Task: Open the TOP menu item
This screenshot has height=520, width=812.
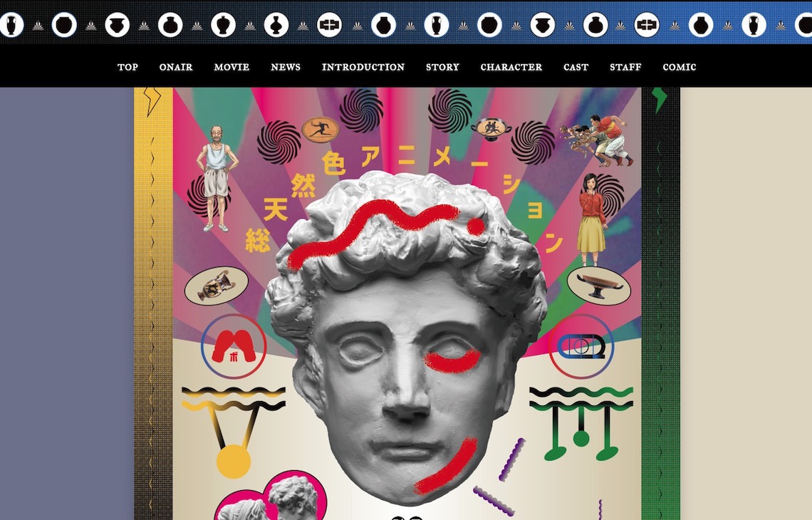Action: pyautogui.click(x=127, y=67)
